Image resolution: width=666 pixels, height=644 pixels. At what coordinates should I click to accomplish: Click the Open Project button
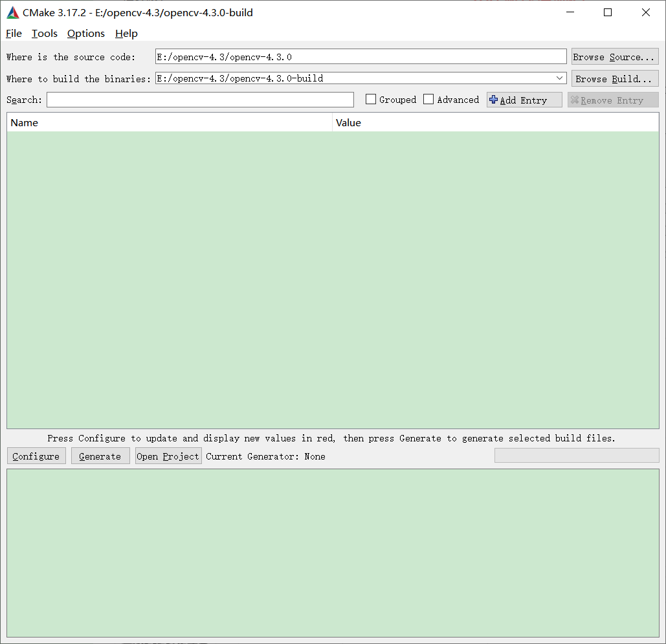(168, 456)
